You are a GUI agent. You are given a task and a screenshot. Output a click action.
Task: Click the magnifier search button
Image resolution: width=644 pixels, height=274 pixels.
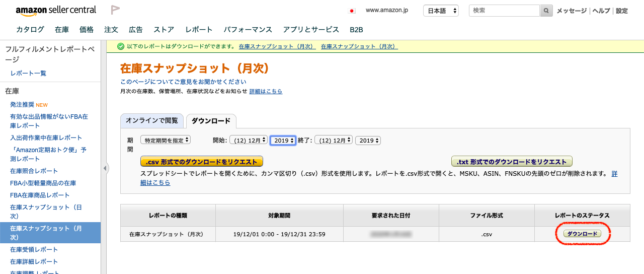point(546,11)
